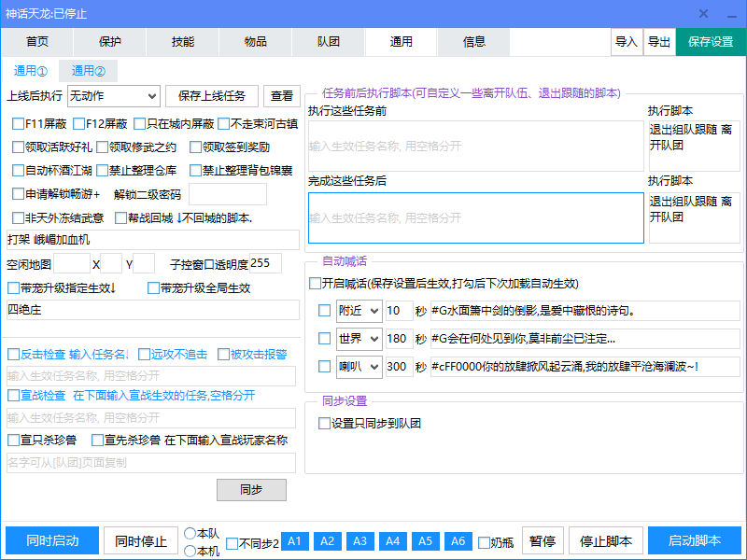747x560 pixels.
Task: Enable the 反击检查 checkbox
Action: 13,355
